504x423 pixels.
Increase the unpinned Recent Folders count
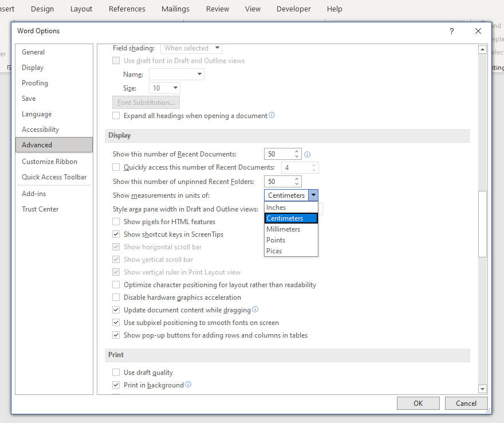coord(297,179)
